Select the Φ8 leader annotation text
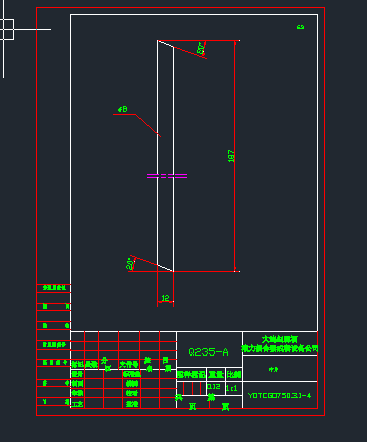 123,109
